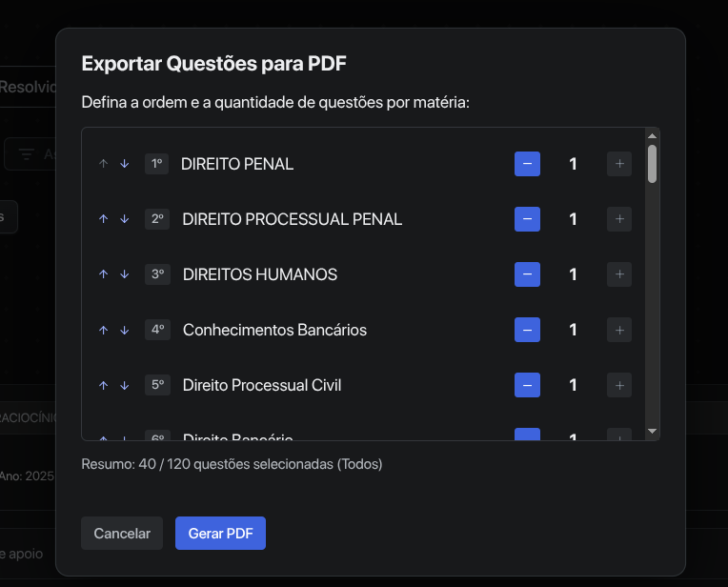
Task: Click the Cancelar button
Action: click(122, 534)
